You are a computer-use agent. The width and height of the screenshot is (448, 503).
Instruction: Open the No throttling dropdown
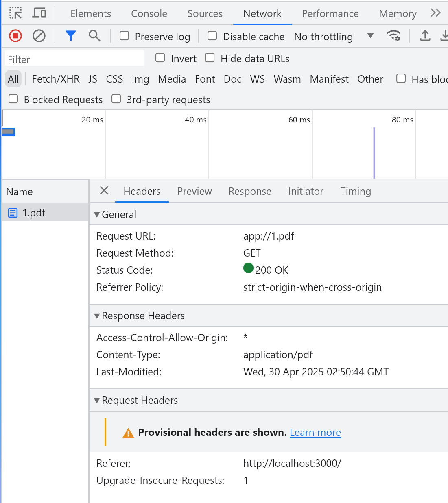(334, 37)
